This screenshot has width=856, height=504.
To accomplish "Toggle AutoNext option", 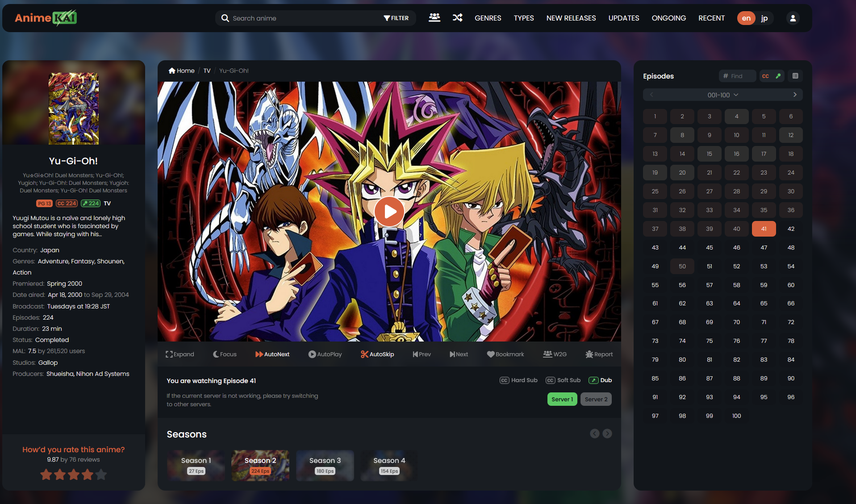I will 272,354.
